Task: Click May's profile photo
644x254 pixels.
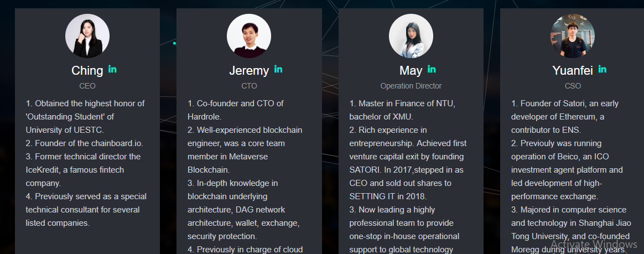Action: (411, 36)
